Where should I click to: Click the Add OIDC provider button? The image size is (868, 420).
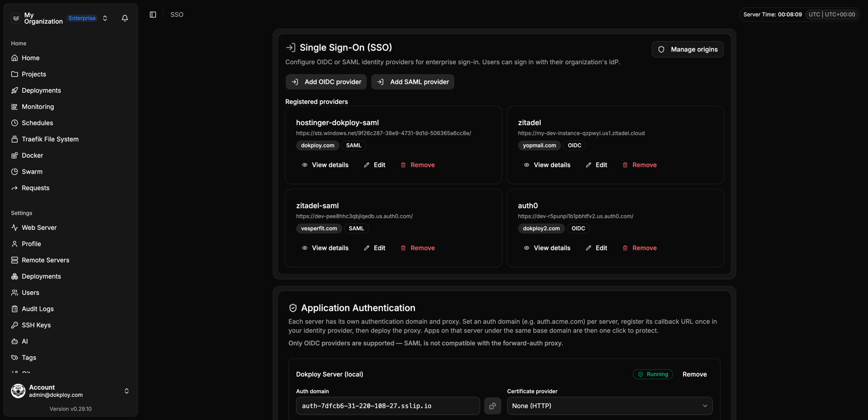[326, 82]
